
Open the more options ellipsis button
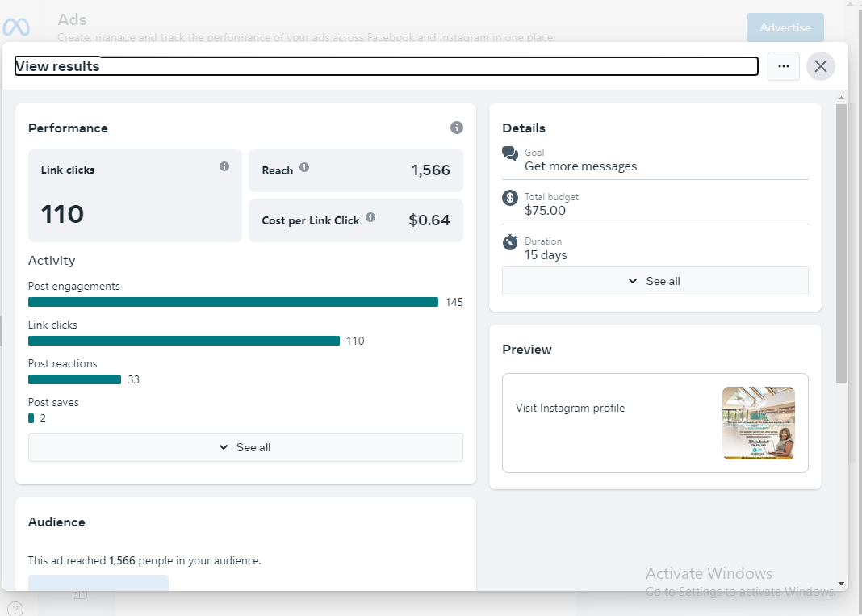[x=784, y=66]
